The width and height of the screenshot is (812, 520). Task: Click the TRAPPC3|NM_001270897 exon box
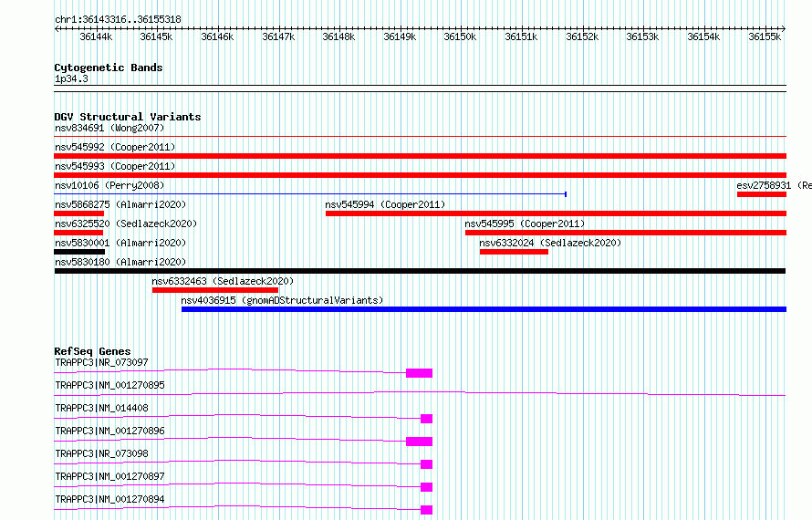coord(426,487)
